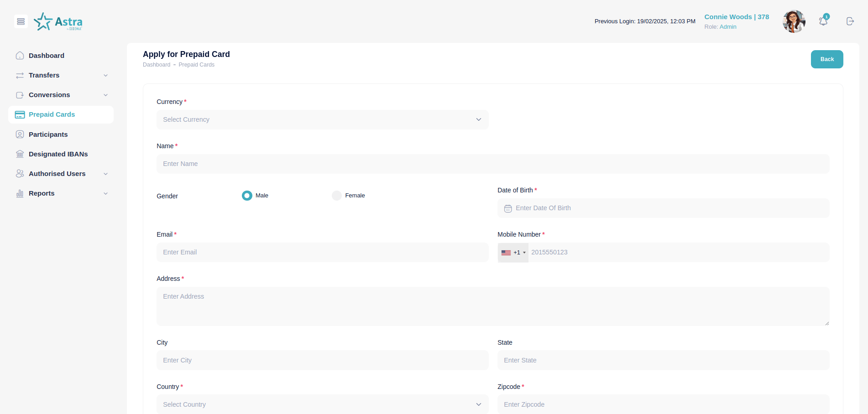
Task: Select the Female gender radio button
Action: (337, 196)
